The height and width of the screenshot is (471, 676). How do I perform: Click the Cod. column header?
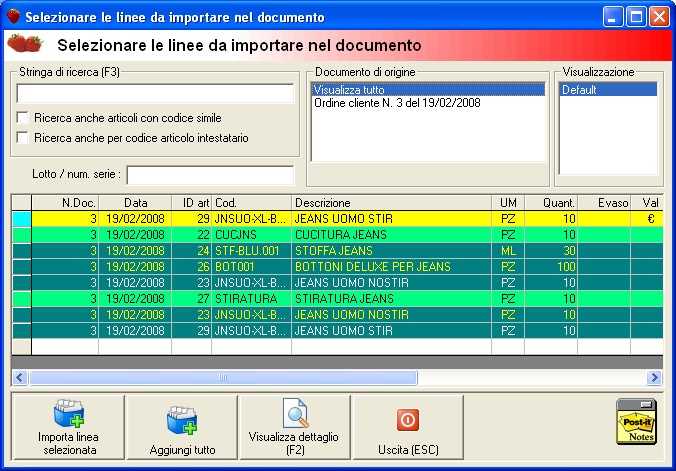coord(251,203)
